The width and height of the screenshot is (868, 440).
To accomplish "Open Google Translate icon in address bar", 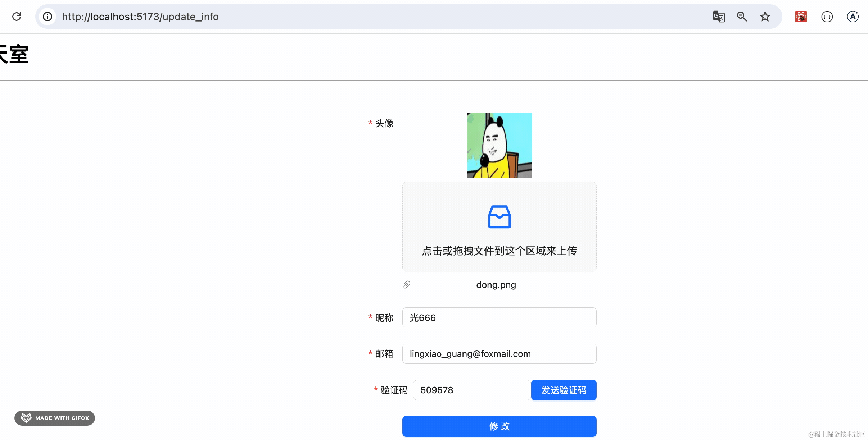I will pos(719,17).
